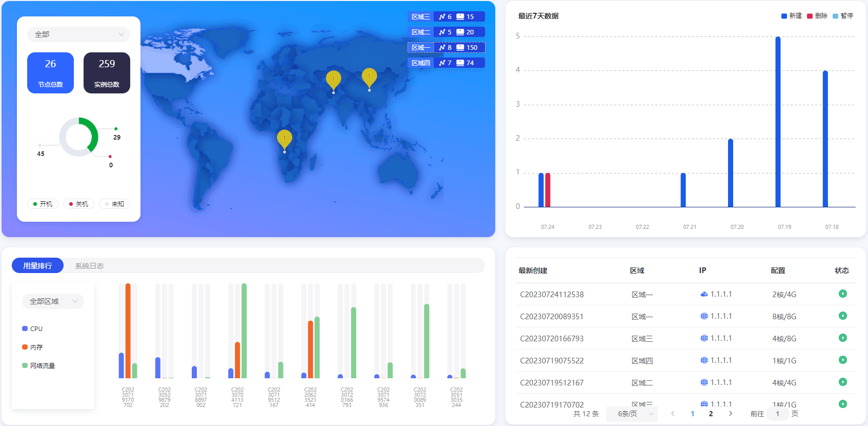
Task: Click the map pin over East Asia
Action: (x=369, y=77)
